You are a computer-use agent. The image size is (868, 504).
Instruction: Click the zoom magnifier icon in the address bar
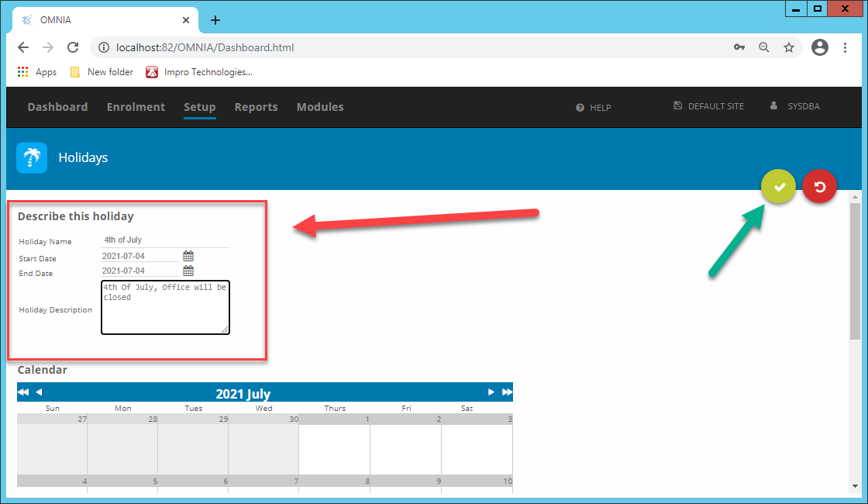click(764, 47)
